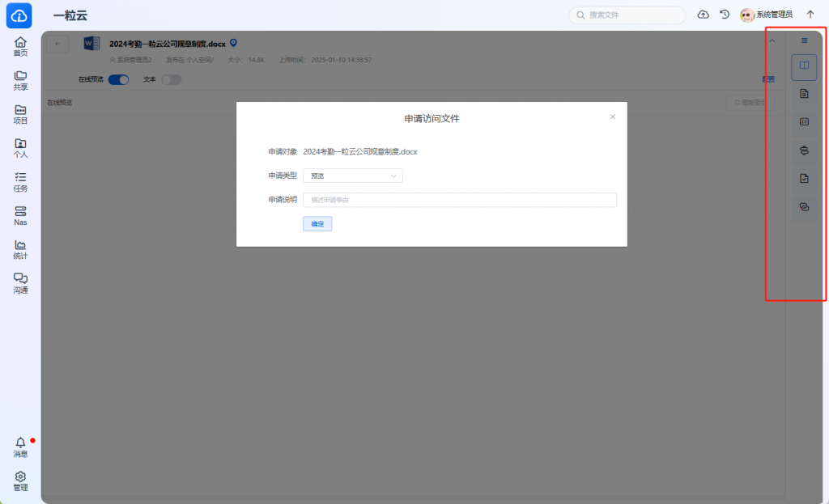Collapse file header with the chevron-up arrow

coord(772,41)
